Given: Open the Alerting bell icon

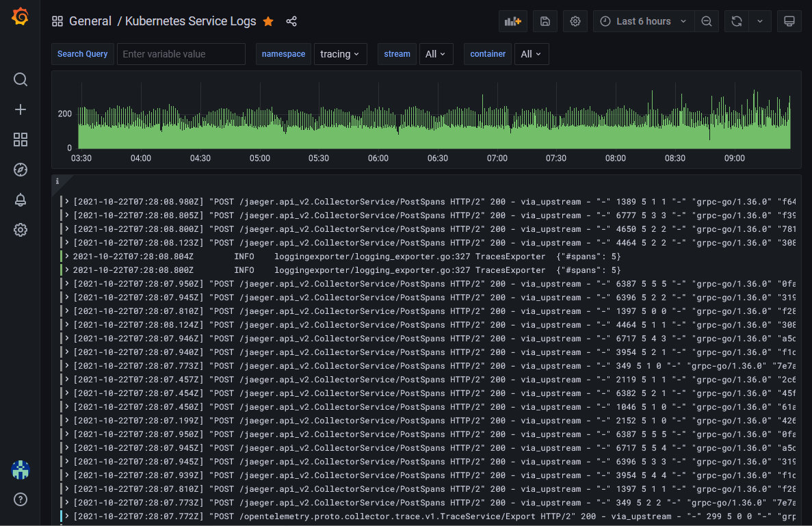Looking at the screenshot, I should [x=21, y=200].
